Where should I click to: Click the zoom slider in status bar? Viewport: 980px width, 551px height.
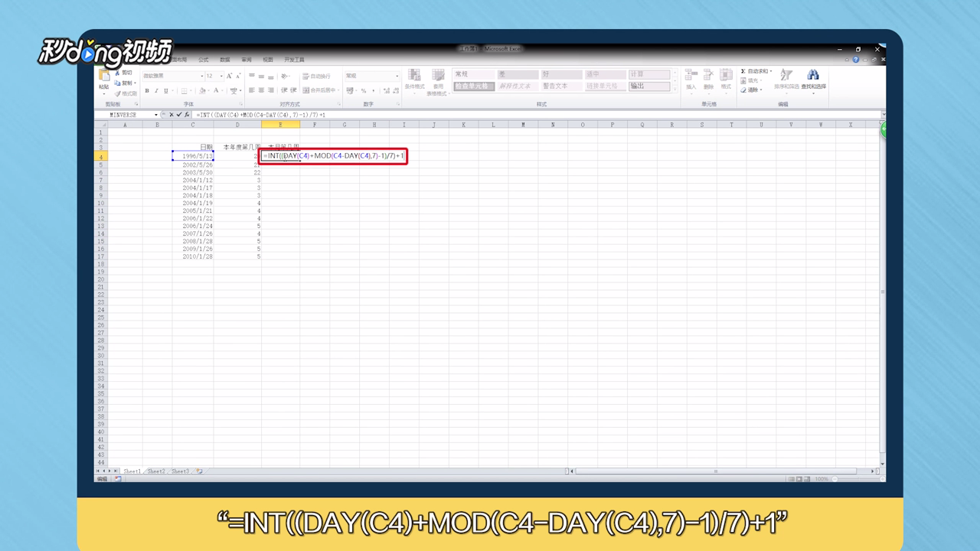pos(857,479)
